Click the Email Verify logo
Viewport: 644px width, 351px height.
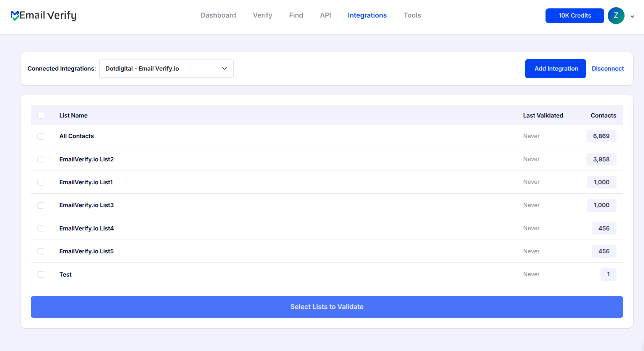44,15
